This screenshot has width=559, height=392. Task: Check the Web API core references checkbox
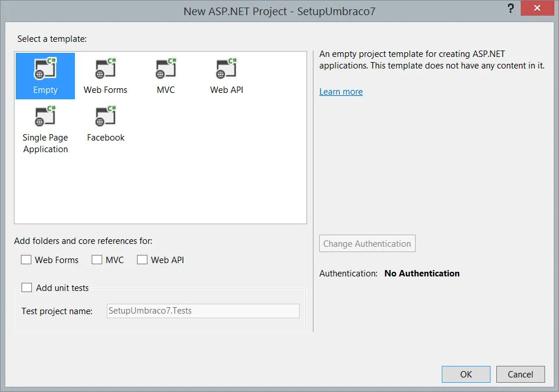(x=142, y=260)
